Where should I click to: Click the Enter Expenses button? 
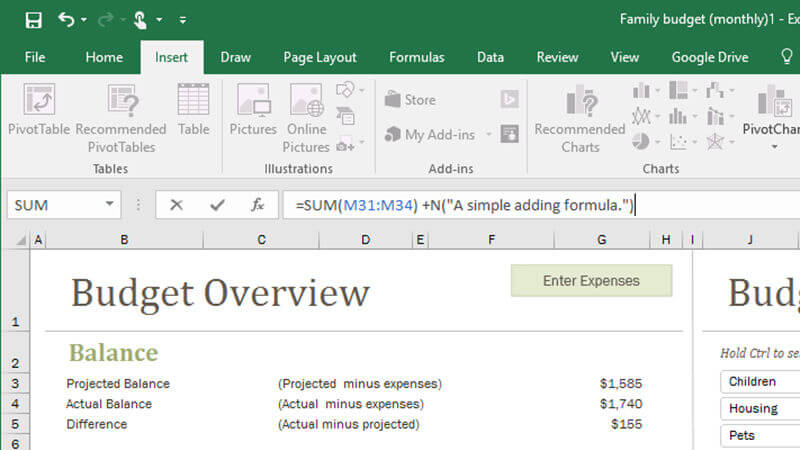tap(591, 281)
